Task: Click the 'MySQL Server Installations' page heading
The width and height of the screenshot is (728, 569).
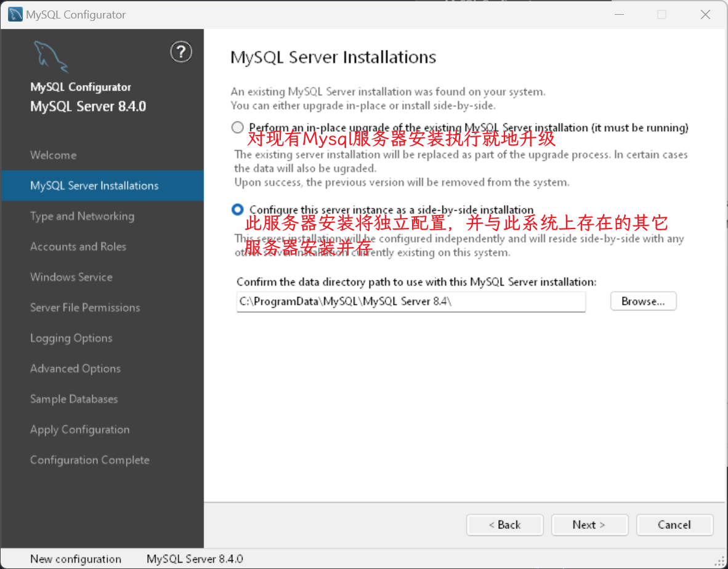Action: point(333,57)
